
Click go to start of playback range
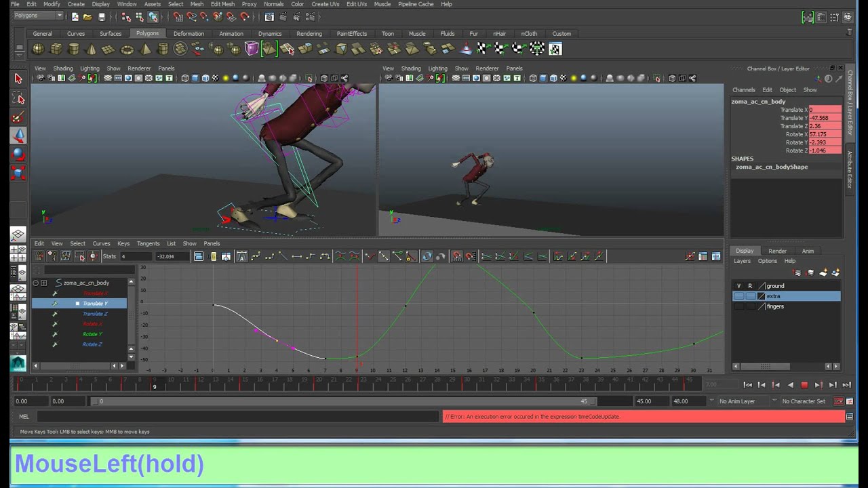coord(747,385)
